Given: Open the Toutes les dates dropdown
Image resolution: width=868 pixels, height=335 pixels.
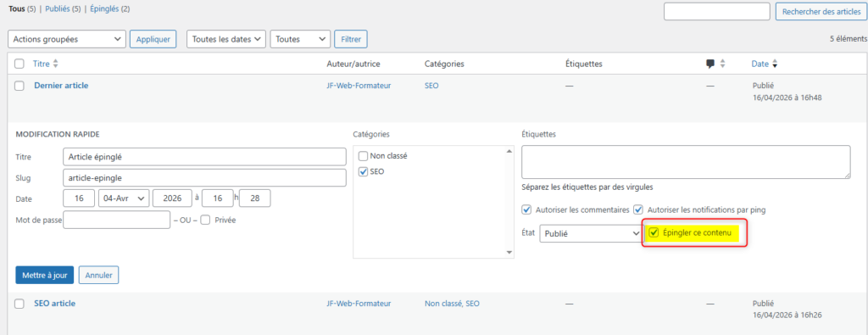Looking at the screenshot, I should coord(226,39).
